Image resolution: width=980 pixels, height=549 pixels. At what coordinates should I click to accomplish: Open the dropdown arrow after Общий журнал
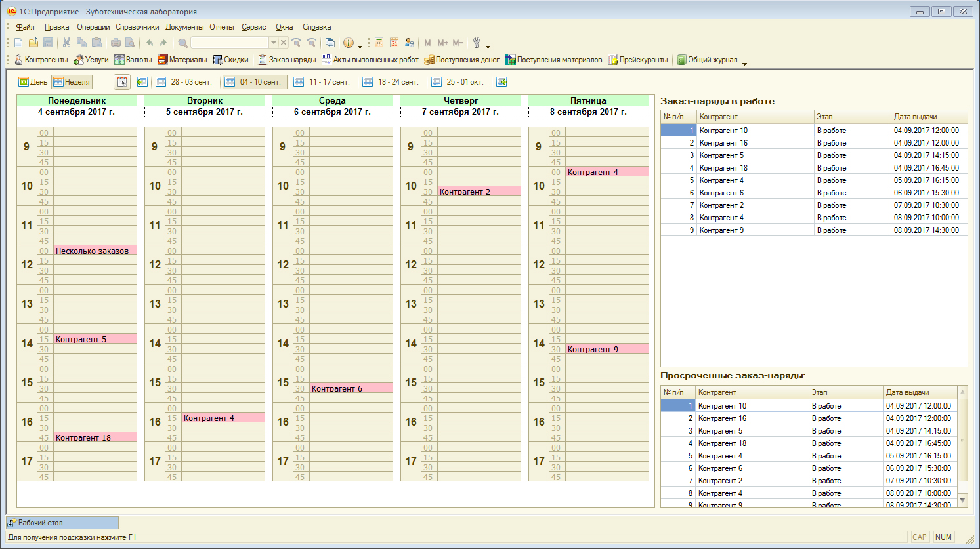[744, 62]
